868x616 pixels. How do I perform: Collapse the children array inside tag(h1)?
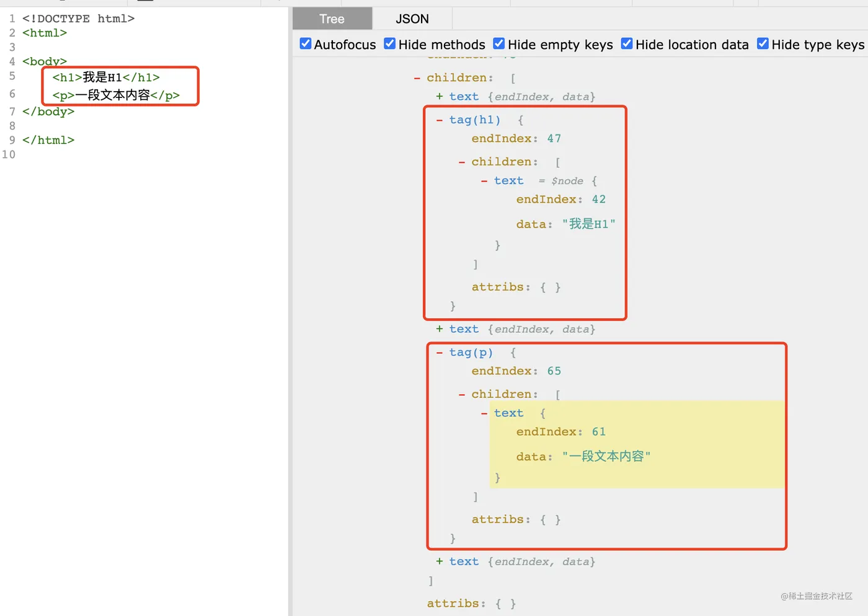point(461,162)
